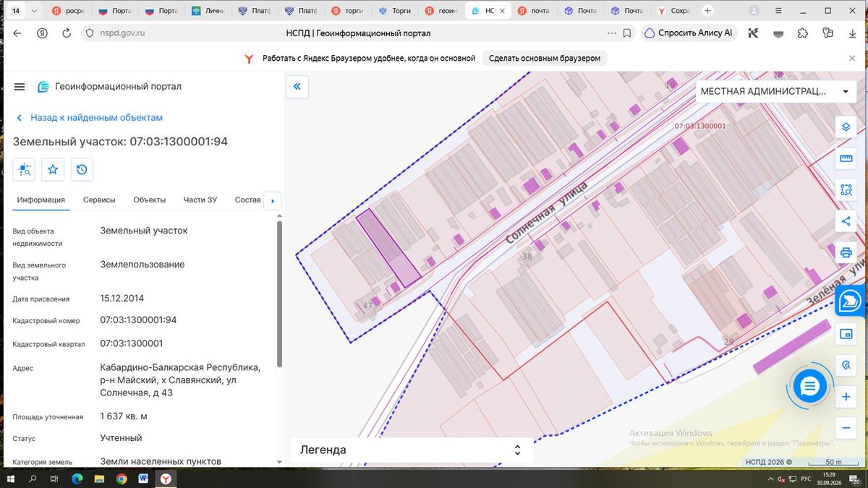Switch to the Информация tab
868x488 pixels.
click(x=41, y=200)
